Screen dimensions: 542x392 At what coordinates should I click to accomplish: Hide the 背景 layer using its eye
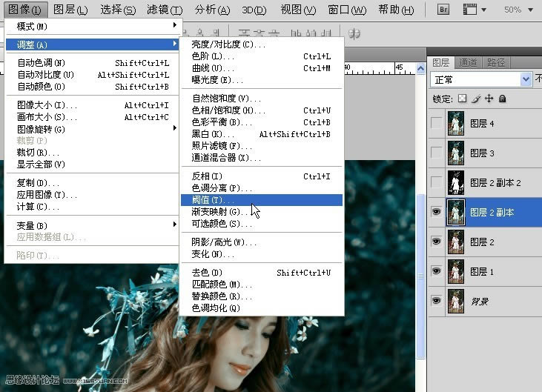point(436,300)
